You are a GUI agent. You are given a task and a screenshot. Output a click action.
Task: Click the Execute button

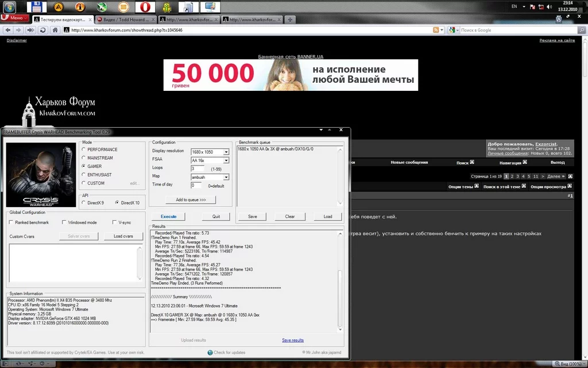[168, 216]
